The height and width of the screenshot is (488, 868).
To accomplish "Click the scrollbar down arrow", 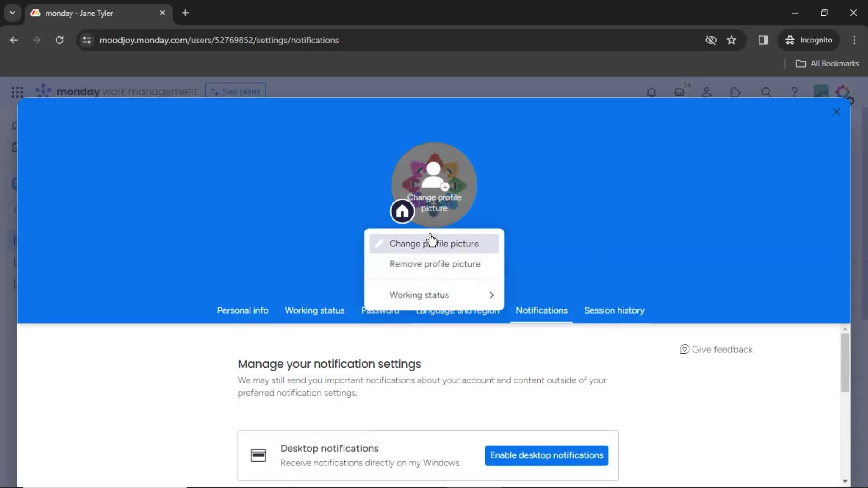I will click(845, 481).
